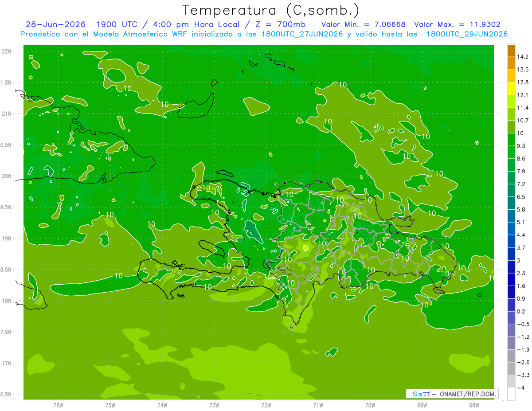Pick blue colorbar segment between 3.7 and 4.4
Image resolution: width=532 pixels, height=411 pixels.
pos(511,242)
